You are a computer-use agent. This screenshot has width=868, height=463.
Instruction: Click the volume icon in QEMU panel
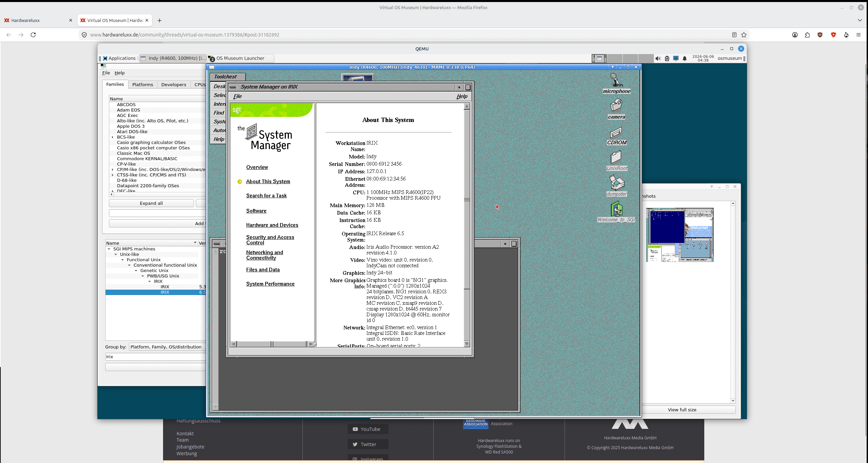[x=658, y=58]
